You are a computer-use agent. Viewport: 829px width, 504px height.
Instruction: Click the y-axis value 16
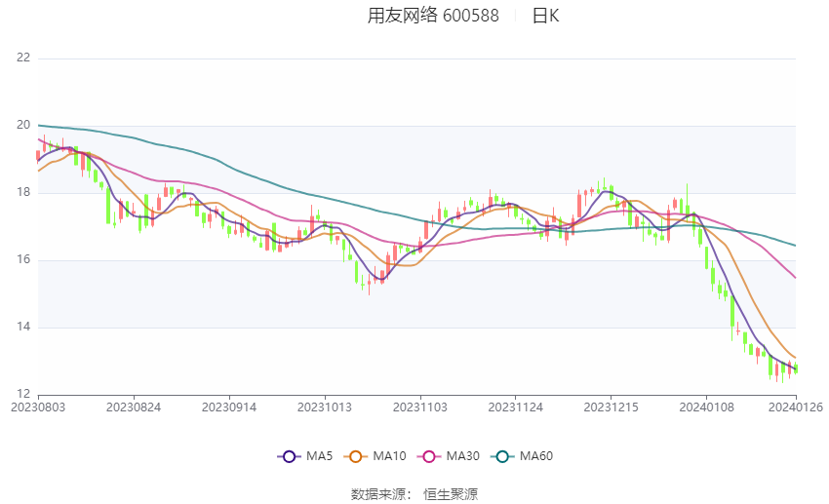pos(23,259)
